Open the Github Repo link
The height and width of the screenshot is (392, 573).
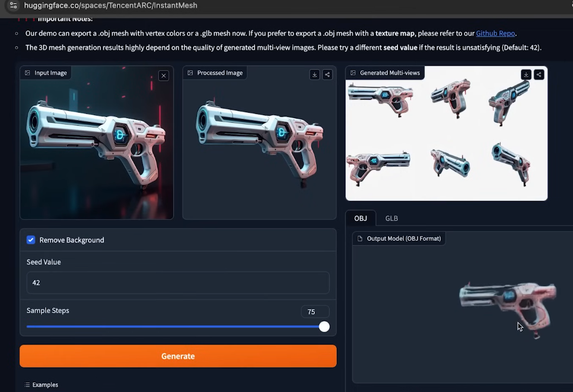pyautogui.click(x=495, y=33)
